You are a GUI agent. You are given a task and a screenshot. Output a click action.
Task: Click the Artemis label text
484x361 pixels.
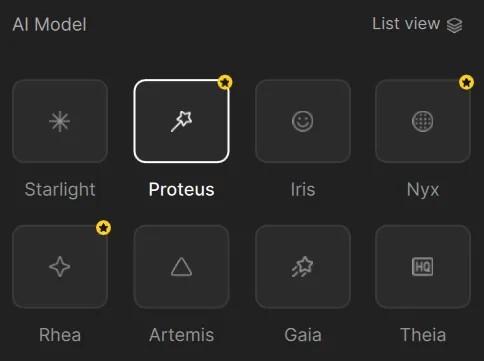[182, 335]
